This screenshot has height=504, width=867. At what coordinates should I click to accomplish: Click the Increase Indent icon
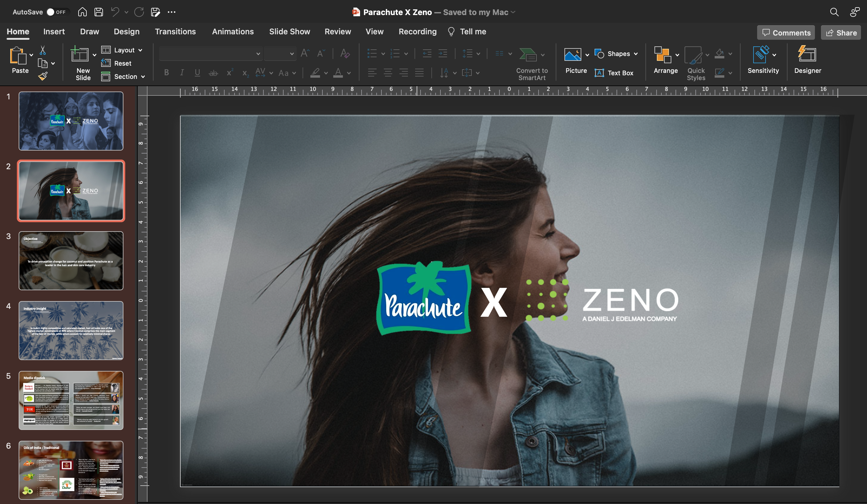coord(443,53)
